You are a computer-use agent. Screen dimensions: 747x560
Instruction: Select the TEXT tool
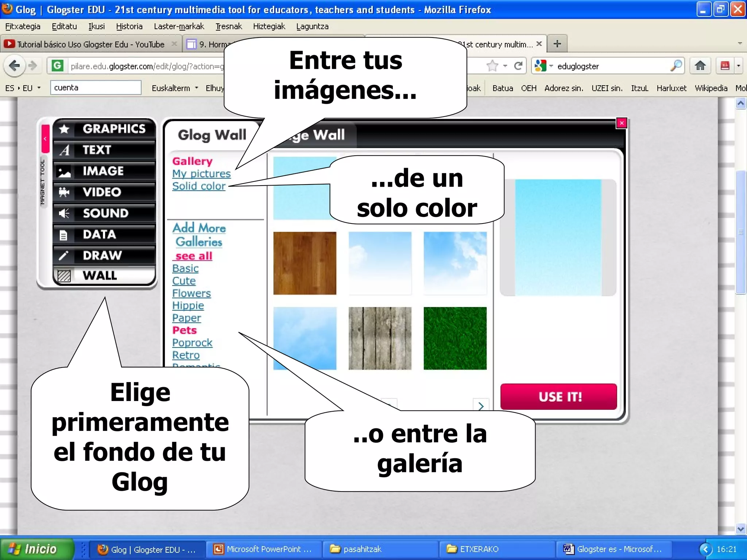(x=104, y=150)
